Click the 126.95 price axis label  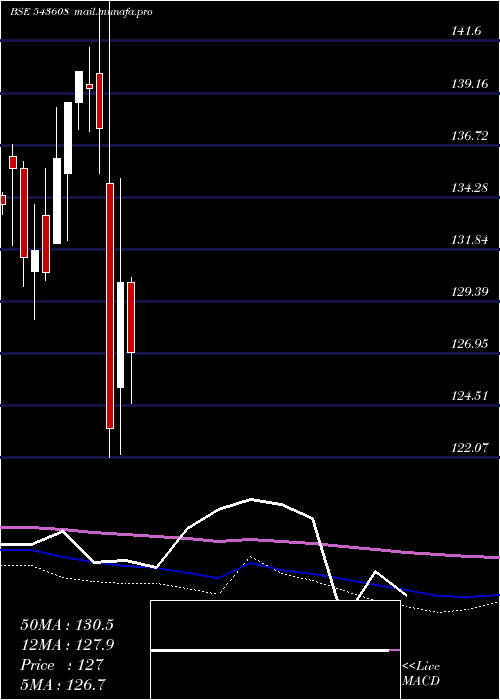(469, 344)
